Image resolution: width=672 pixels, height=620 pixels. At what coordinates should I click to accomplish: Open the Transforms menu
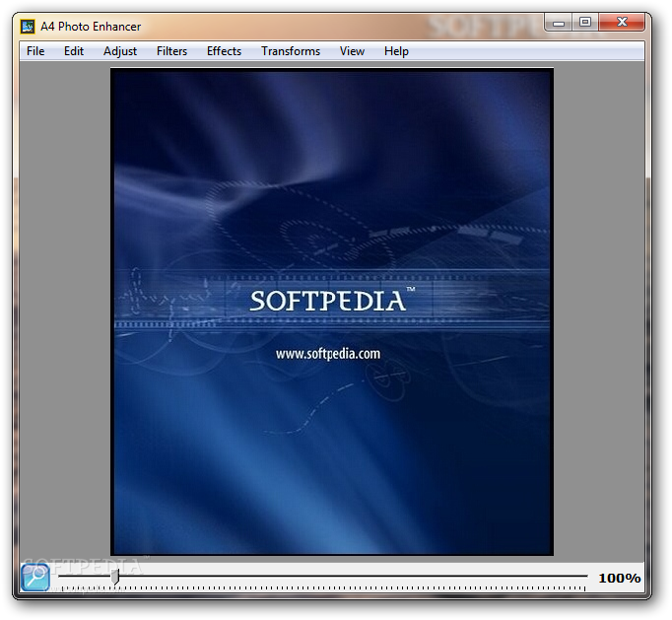[x=291, y=51]
